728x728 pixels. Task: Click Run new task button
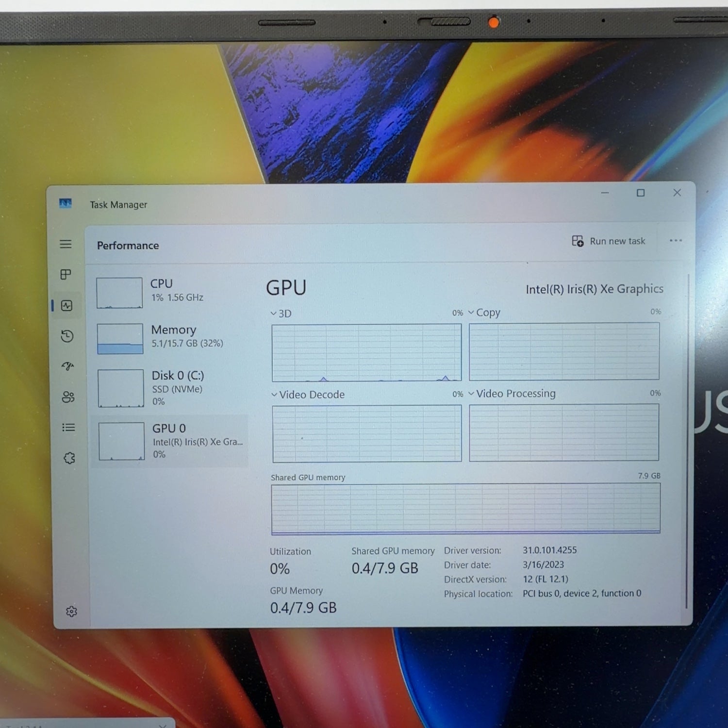609,241
